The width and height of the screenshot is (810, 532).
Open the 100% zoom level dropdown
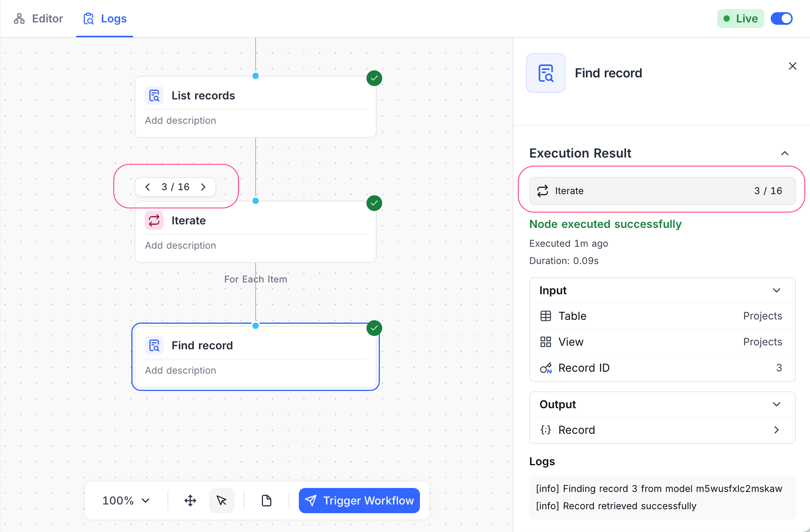(x=126, y=500)
